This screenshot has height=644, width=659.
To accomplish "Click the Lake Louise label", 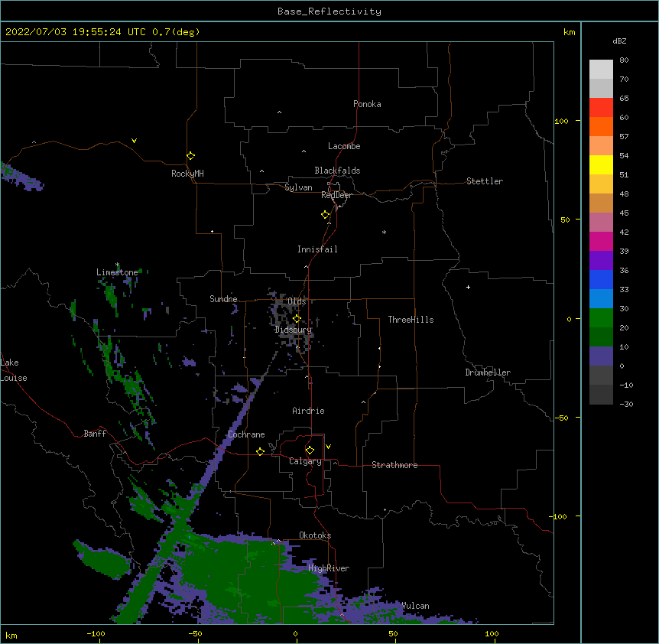I will click(14, 370).
